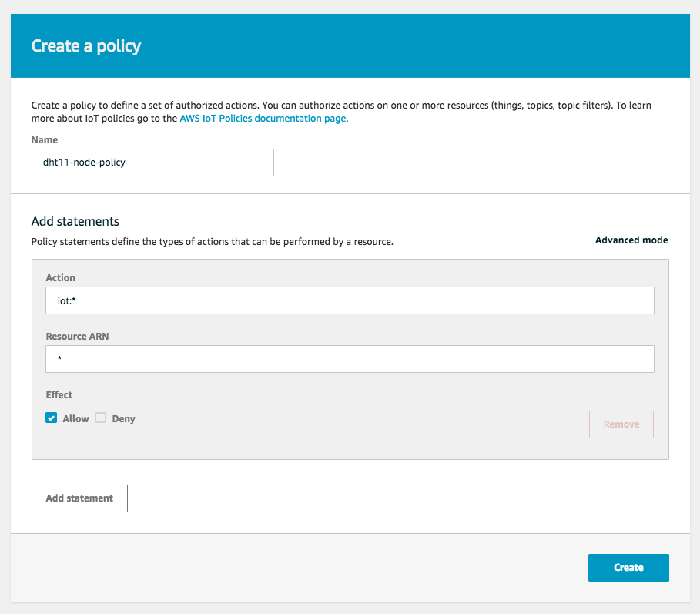700x614 pixels.
Task: Click the policy Name input field
Action: click(x=152, y=163)
